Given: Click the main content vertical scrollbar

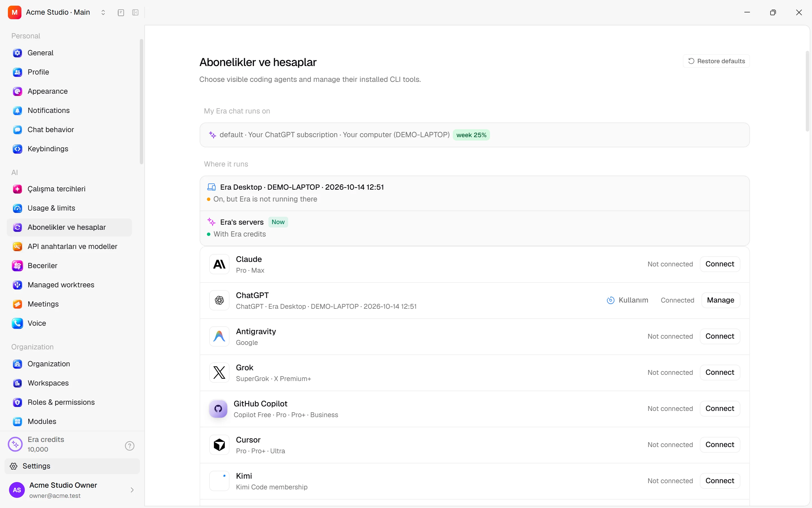Looking at the screenshot, I should [x=807, y=91].
